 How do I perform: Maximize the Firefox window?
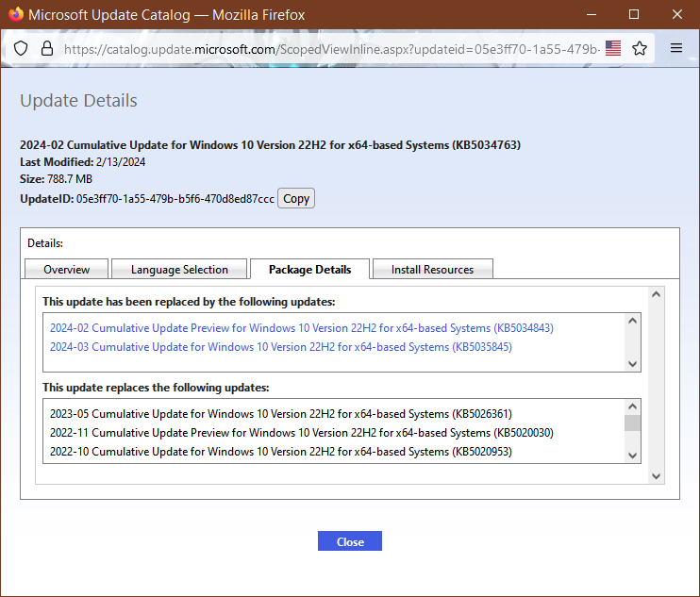pos(633,14)
